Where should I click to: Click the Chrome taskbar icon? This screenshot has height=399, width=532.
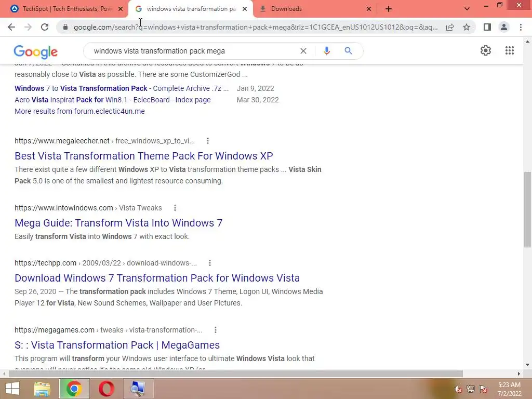click(x=74, y=389)
